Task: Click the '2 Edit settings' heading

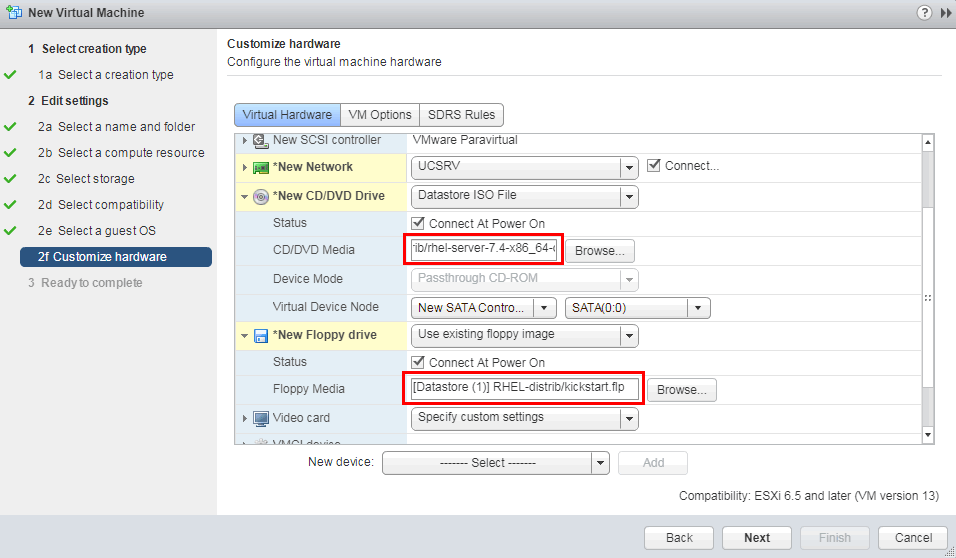Action: [x=68, y=101]
